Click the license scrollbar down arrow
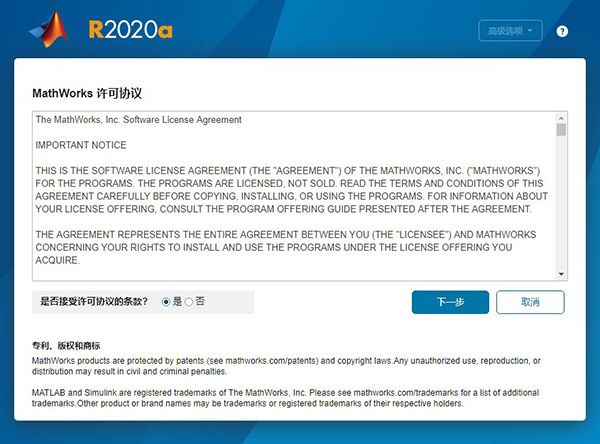 coord(561,273)
